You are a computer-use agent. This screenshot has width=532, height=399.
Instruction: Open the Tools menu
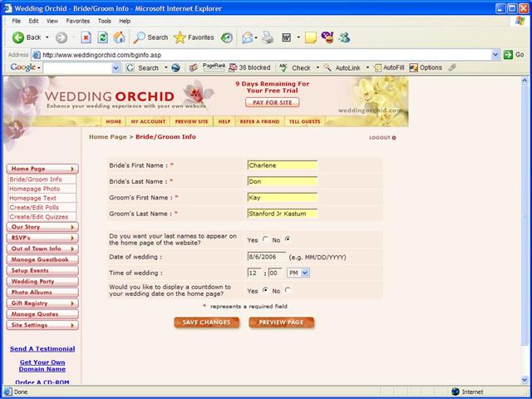pos(105,21)
